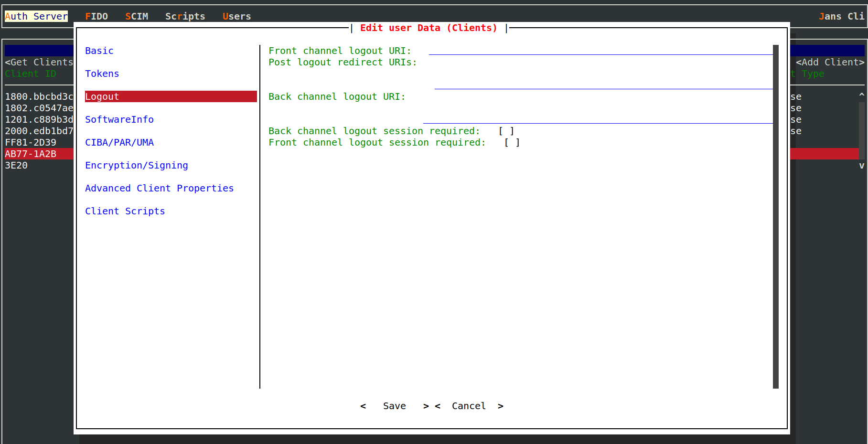
Task: Select the Logout section
Action: 171,96
